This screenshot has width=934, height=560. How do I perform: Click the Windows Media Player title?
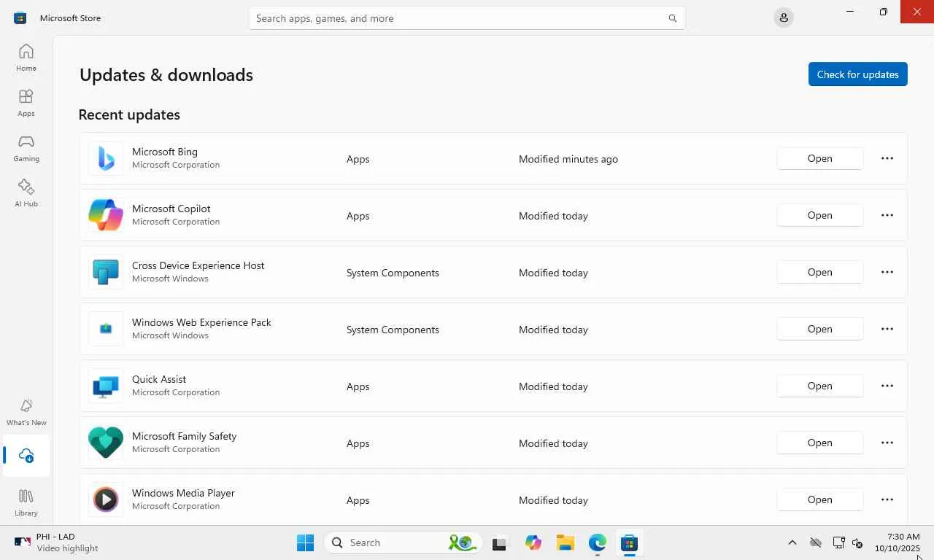coord(183,493)
